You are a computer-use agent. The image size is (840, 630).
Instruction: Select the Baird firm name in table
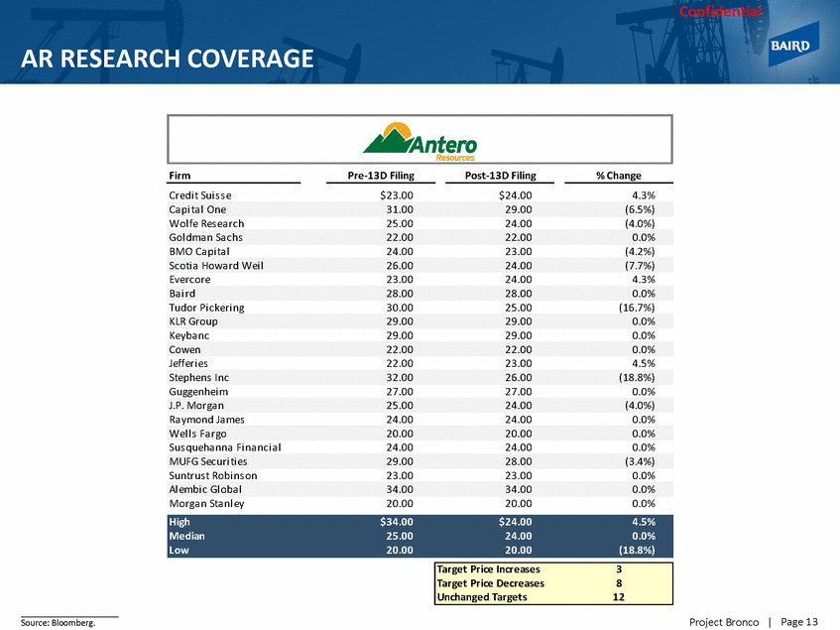[x=182, y=294]
